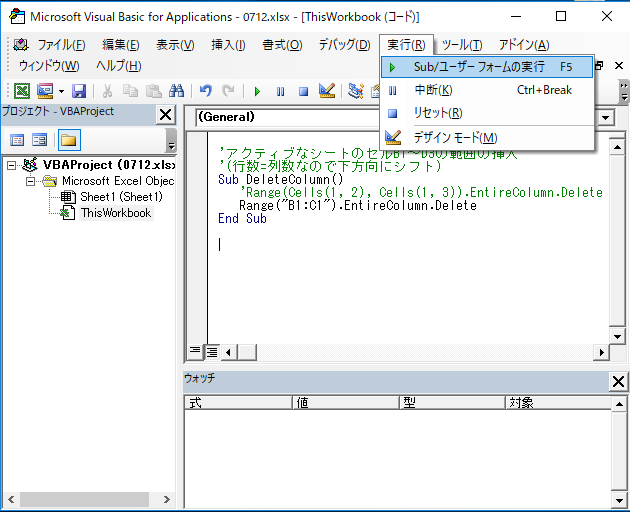
Task: Click the Project Explorer toolbar icon
Action: pos(356,91)
